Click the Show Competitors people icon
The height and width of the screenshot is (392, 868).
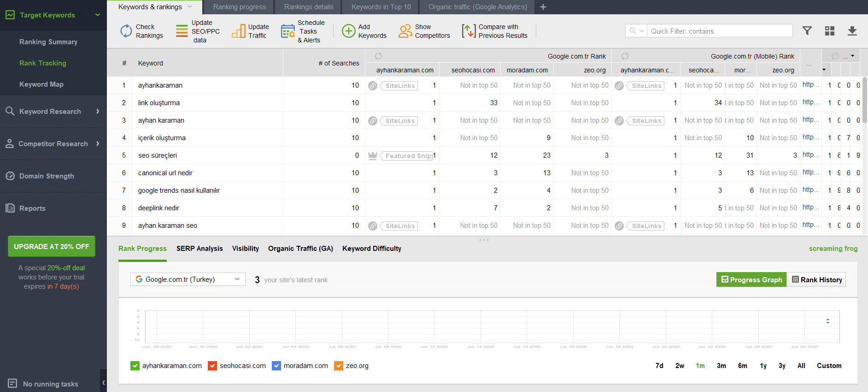click(x=405, y=31)
